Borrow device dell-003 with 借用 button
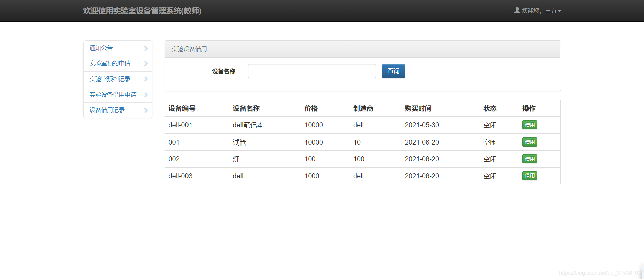This screenshot has width=644, height=279. coord(530,176)
